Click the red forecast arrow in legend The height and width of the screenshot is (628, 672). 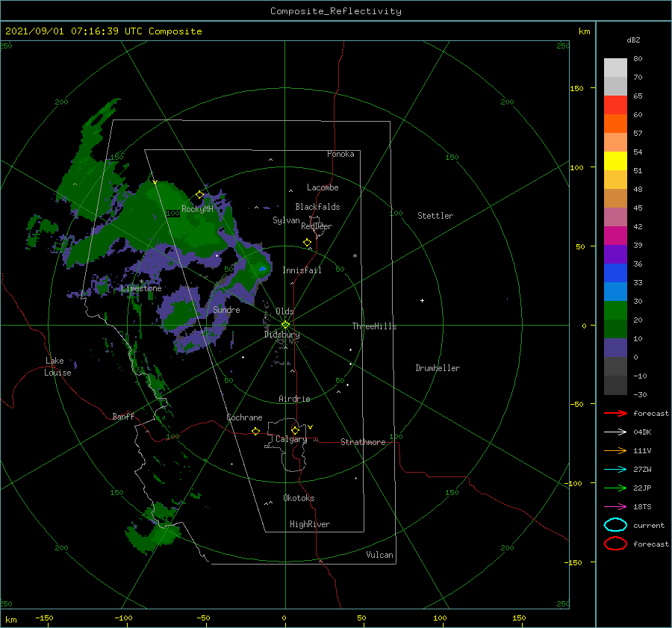pos(615,413)
